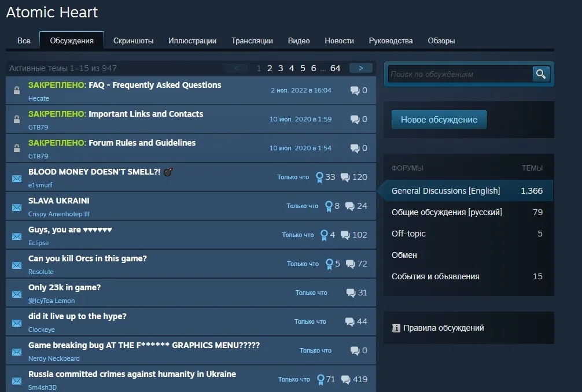The height and width of the screenshot is (392, 582).
Task: Click the previous page arrow button
Action: (237, 68)
